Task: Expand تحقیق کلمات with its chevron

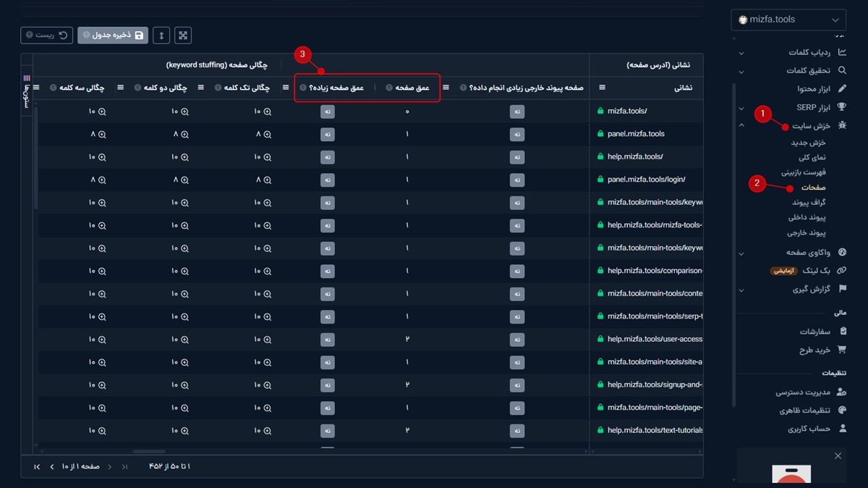Action: pos(741,71)
